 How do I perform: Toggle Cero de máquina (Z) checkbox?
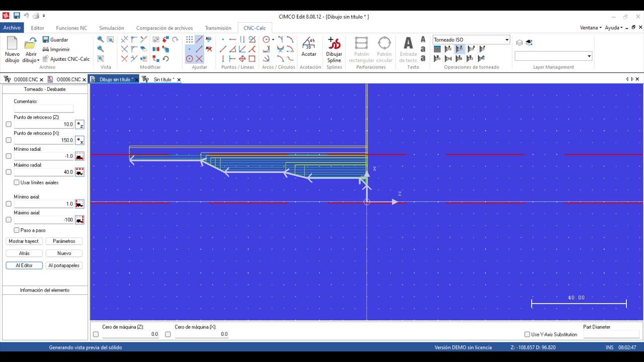point(96,334)
